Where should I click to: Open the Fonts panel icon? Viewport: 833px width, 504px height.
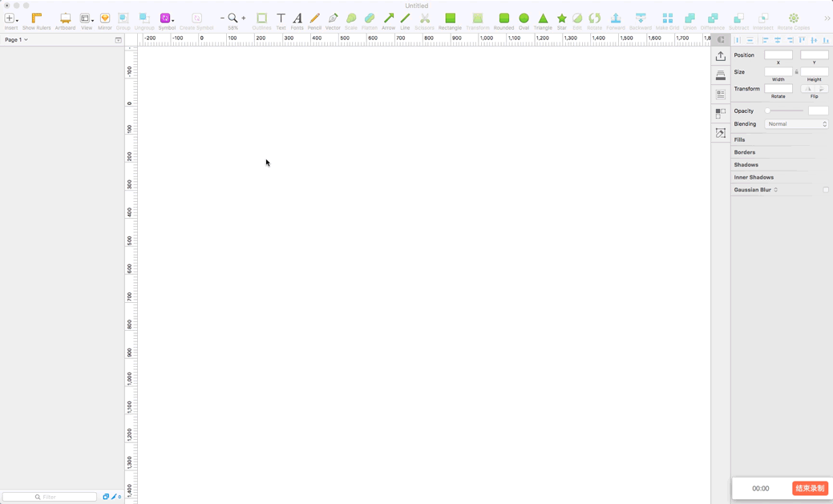297,18
